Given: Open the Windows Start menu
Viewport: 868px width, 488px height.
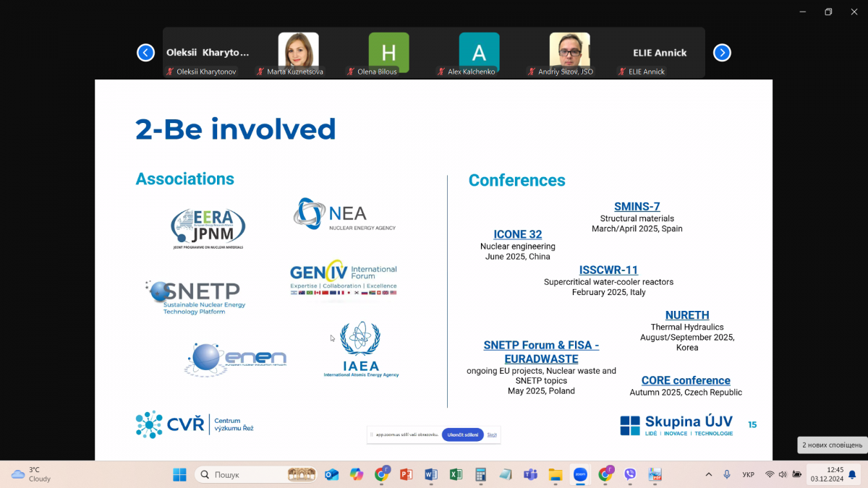Looking at the screenshot, I should 179,475.
